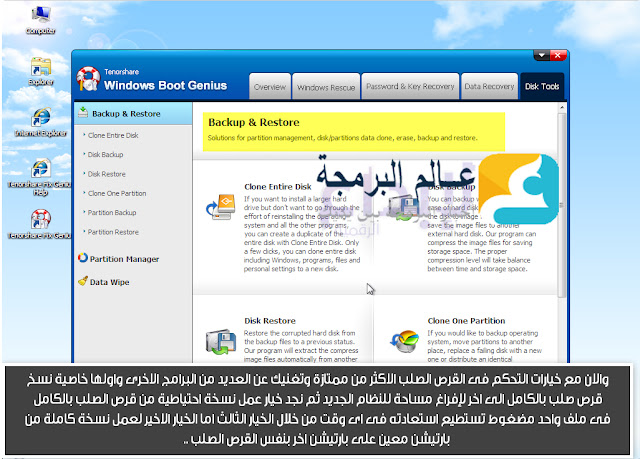Choose Clone Entire Disk in sidebar
This screenshot has width=640, height=459.
(x=113, y=135)
